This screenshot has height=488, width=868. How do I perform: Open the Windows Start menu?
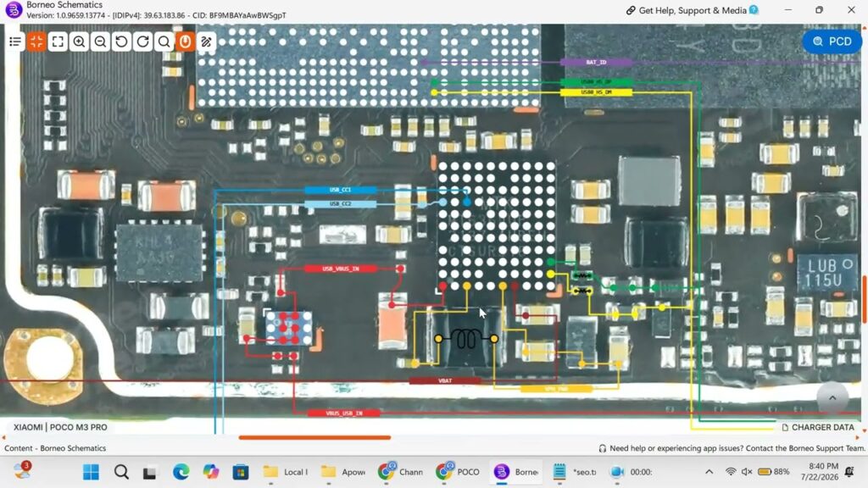point(91,472)
